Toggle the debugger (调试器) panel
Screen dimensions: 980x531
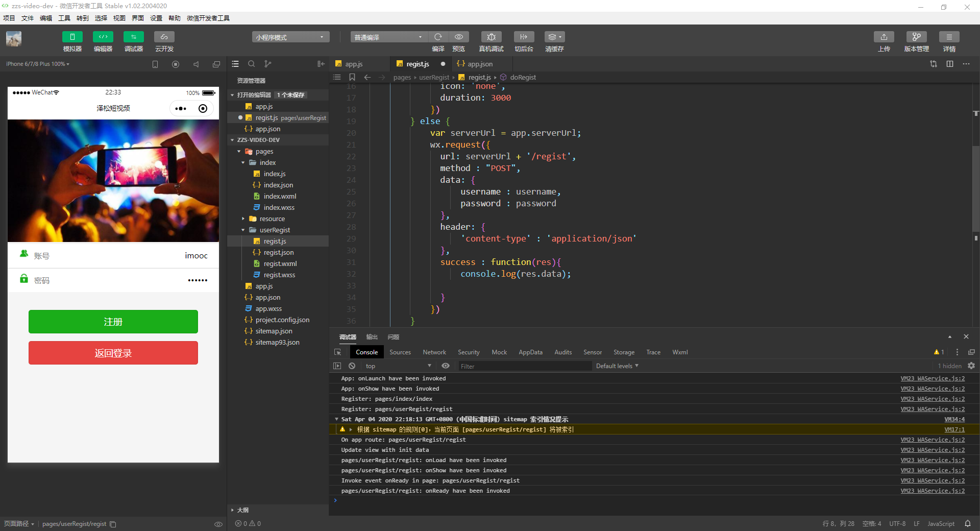(x=133, y=37)
